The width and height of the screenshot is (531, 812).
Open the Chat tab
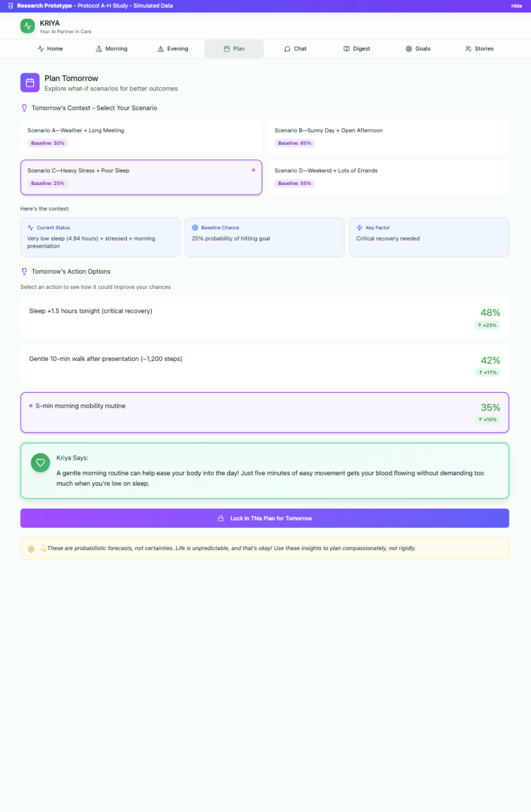(295, 49)
